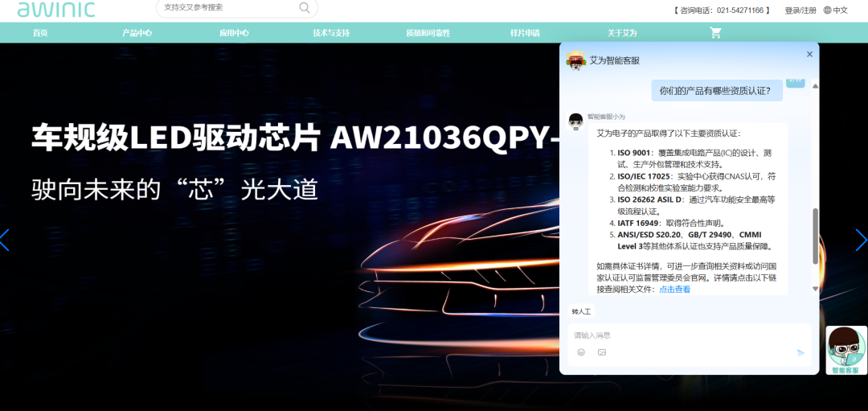Click the ISO 26262 ASIL D item
The image size is (868, 411).
[x=692, y=205]
